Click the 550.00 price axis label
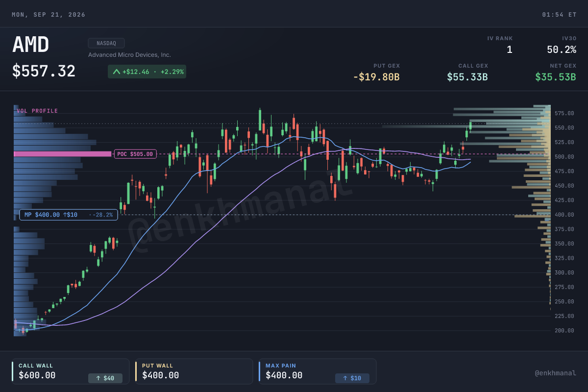This screenshot has height=392, width=588. pos(564,127)
